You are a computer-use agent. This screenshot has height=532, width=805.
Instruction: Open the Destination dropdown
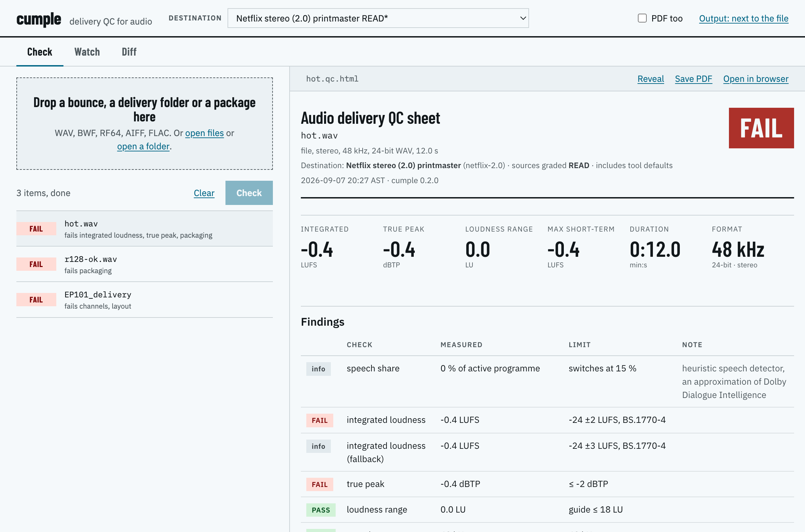point(378,18)
